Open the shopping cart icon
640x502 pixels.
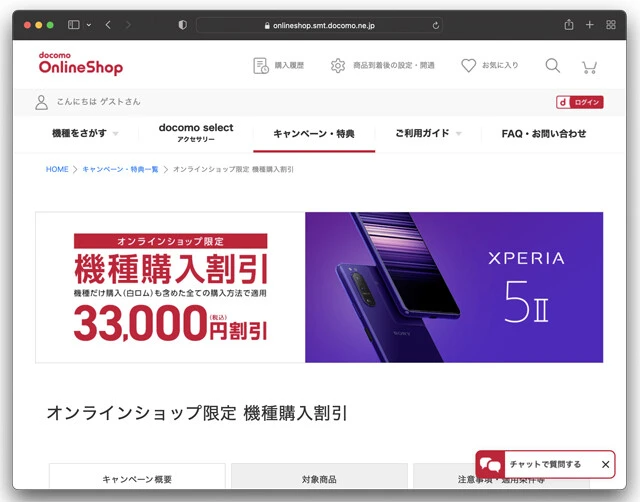pyautogui.click(x=589, y=67)
